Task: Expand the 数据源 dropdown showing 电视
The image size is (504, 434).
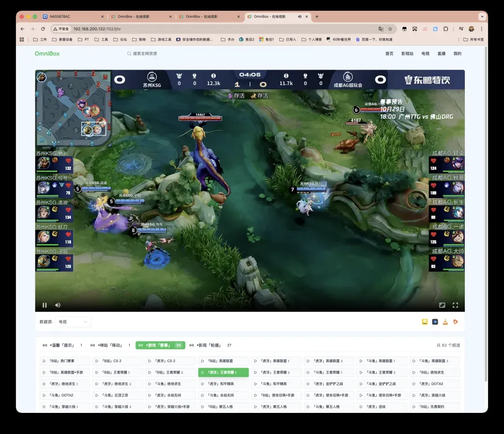Action: 73,322
